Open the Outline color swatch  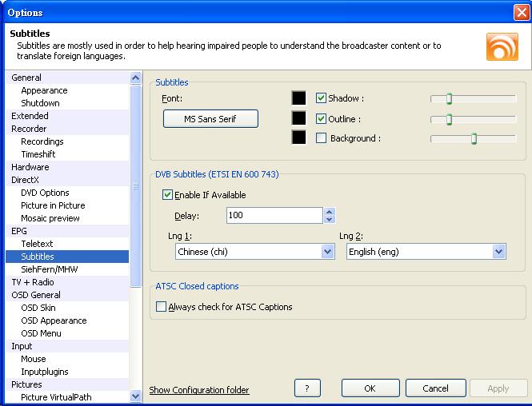(298, 118)
